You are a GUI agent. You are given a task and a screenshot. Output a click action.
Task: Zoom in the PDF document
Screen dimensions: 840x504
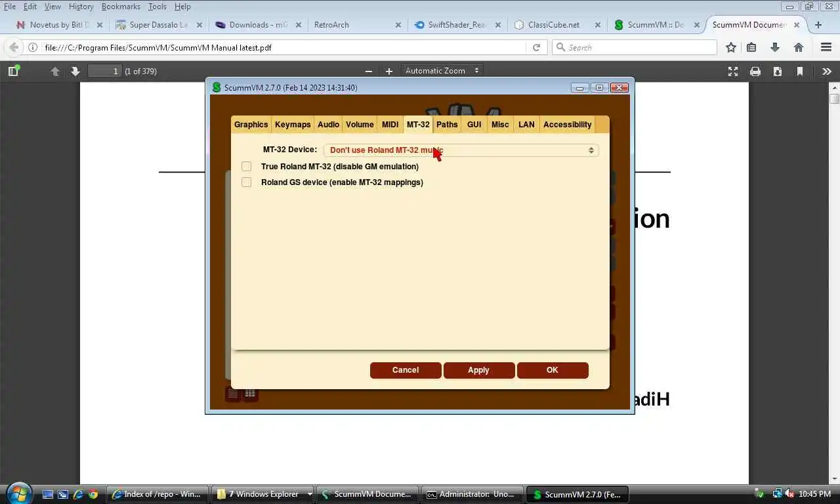pyautogui.click(x=389, y=71)
